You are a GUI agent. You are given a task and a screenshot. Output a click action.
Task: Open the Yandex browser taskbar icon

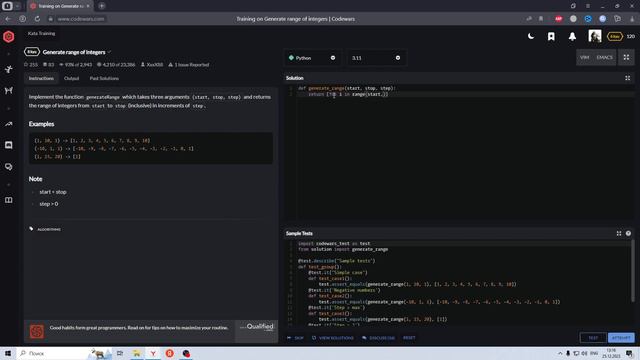153,353
